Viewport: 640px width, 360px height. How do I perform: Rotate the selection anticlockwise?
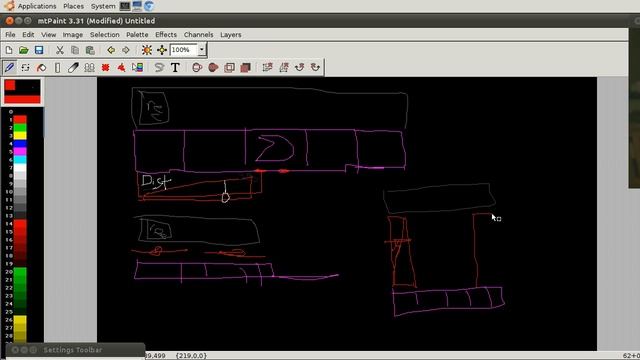click(315, 67)
